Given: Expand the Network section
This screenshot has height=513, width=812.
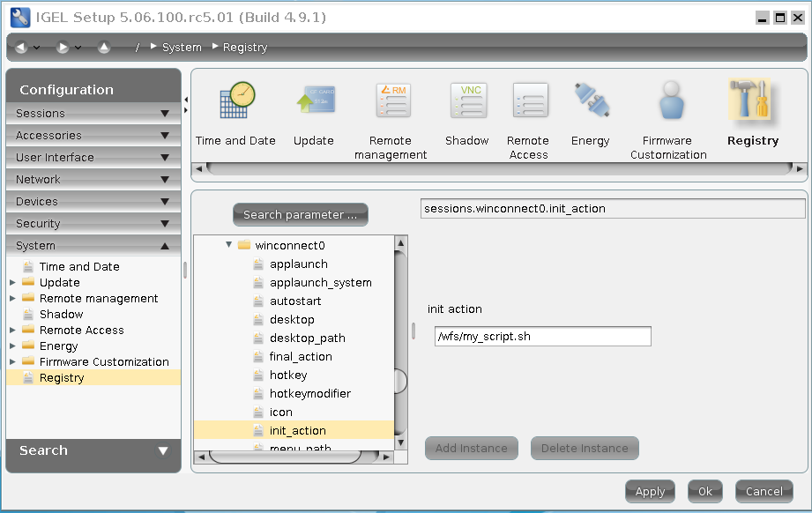Looking at the screenshot, I should point(93,179).
